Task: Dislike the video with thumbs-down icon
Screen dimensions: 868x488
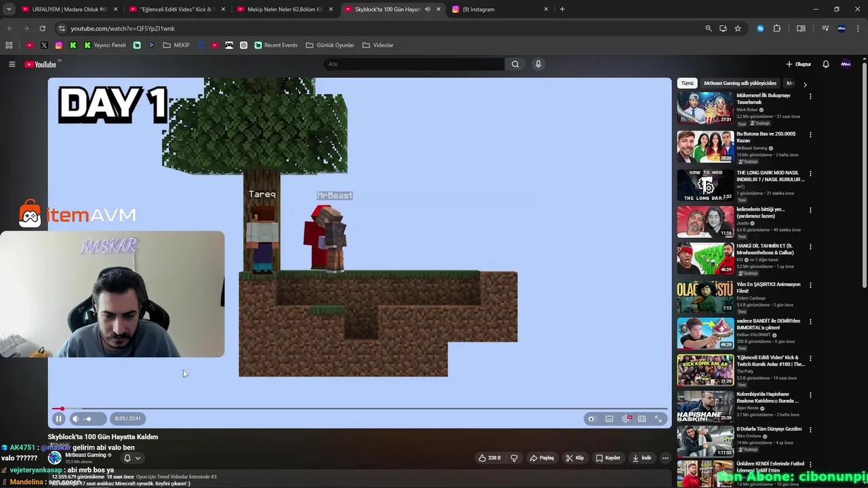Action: point(514,458)
